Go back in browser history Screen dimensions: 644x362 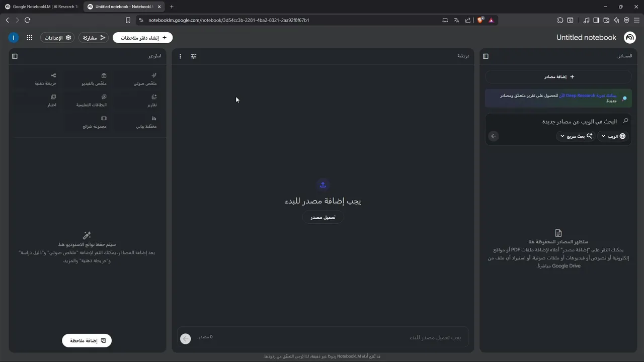point(7,20)
